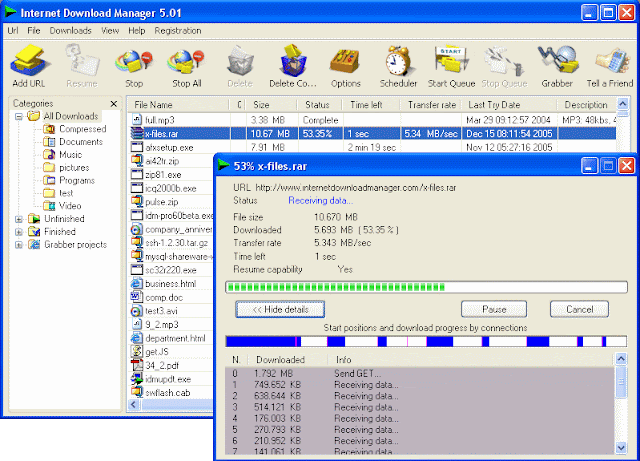Viewport: 640px width, 461px height.
Task: Select the zip81.exe file icon
Action: pyautogui.click(x=136, y=174)
